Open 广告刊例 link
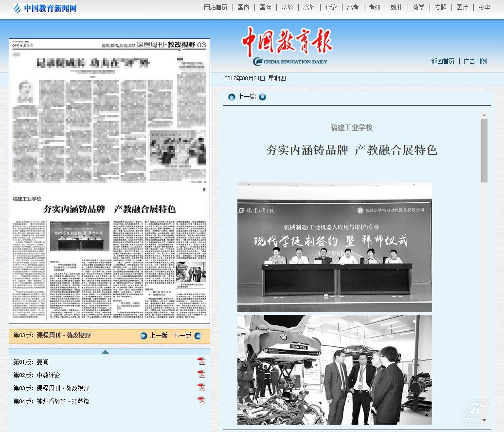Image resolution: width=504 pixels, height=432 pixels. coord(475,61)
